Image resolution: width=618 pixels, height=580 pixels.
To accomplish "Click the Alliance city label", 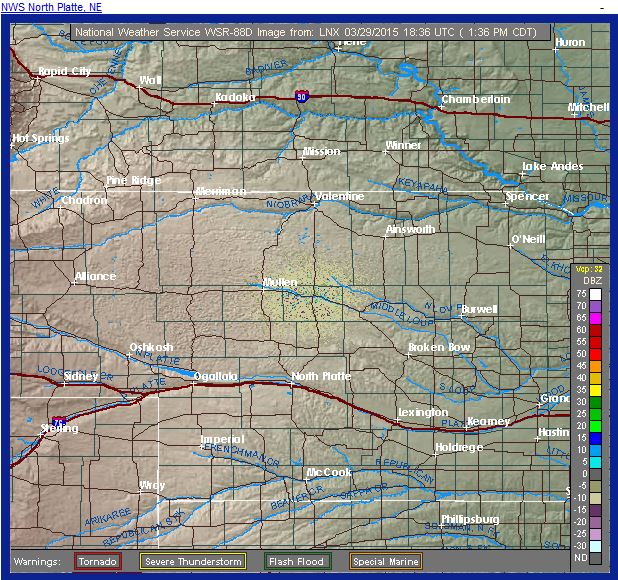I will coord(95,276).
